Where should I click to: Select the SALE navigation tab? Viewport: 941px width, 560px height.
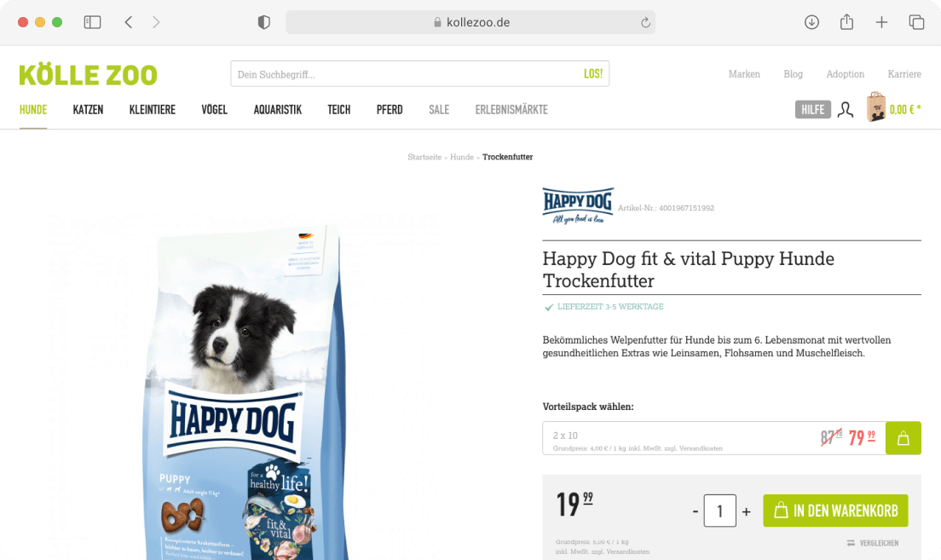tap(439, 110)
